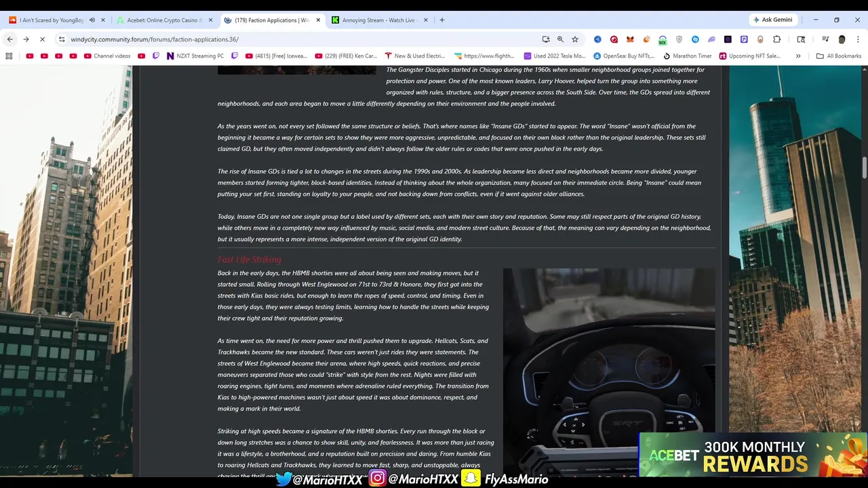Click the Chrome profile avatar

point(842,39)
